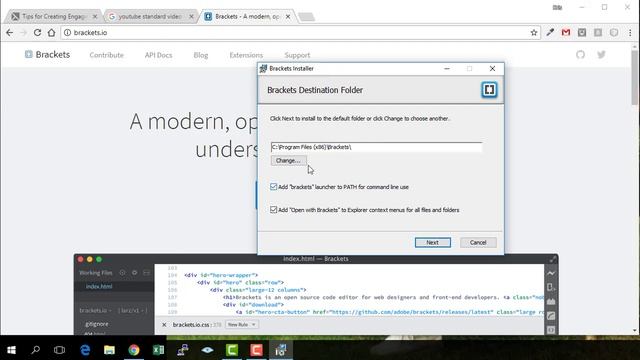The height and width of the screenshot is (360, 640).
Task: Open the GitHub icon on Brackets site
Action: point(580,55)
